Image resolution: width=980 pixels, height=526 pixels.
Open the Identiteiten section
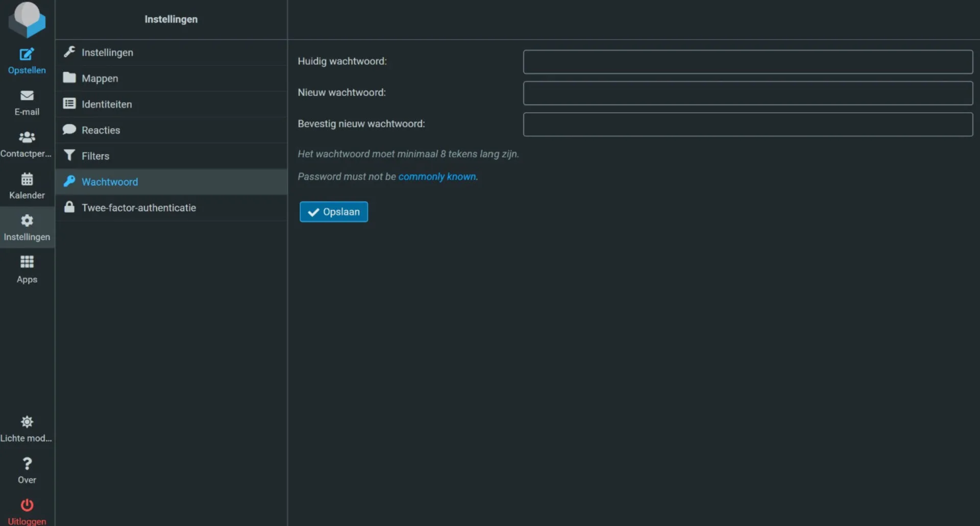(106, 104)
